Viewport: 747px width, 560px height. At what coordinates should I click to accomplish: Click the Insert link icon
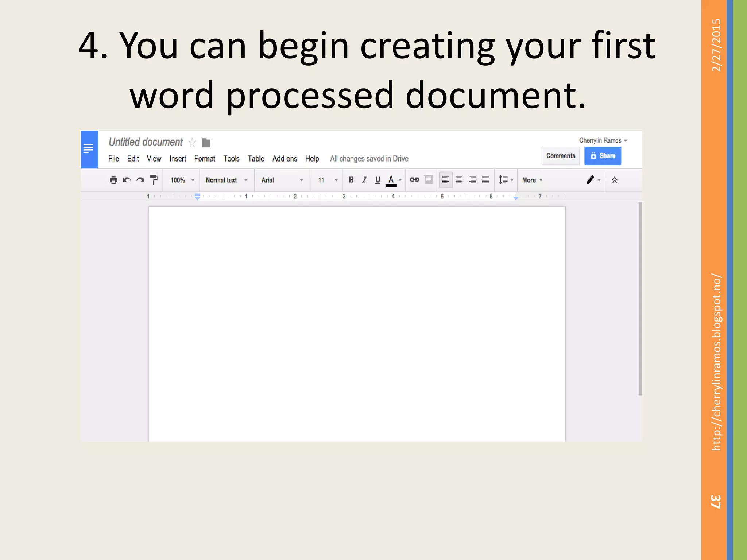[x=414, y=180]
